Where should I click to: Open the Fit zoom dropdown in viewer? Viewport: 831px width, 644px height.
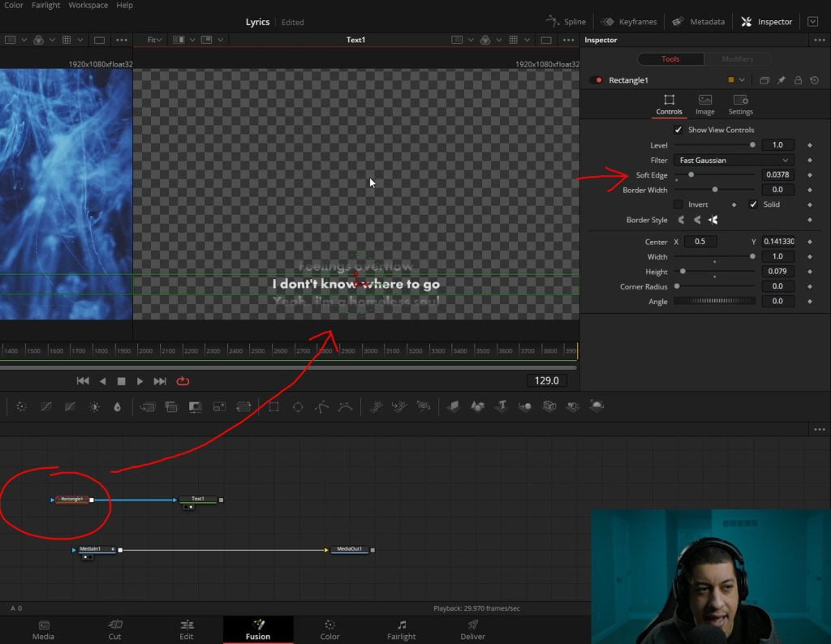(155, 40)
